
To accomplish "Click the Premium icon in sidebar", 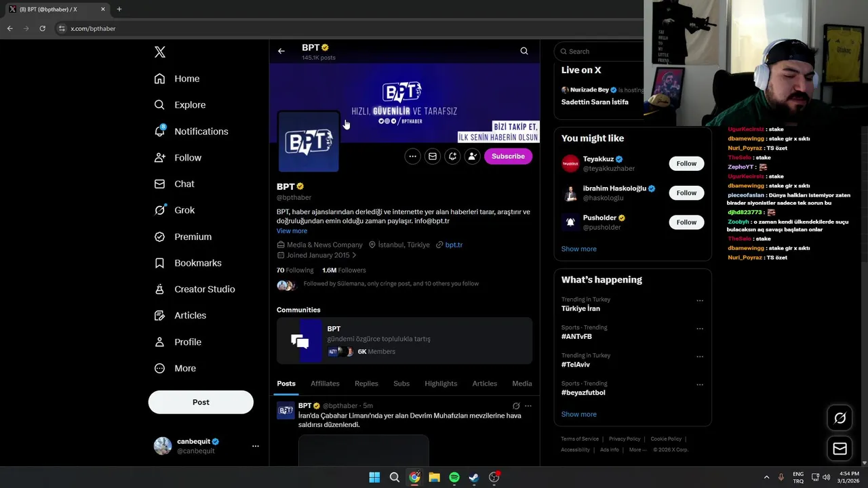I will (159, 237).
